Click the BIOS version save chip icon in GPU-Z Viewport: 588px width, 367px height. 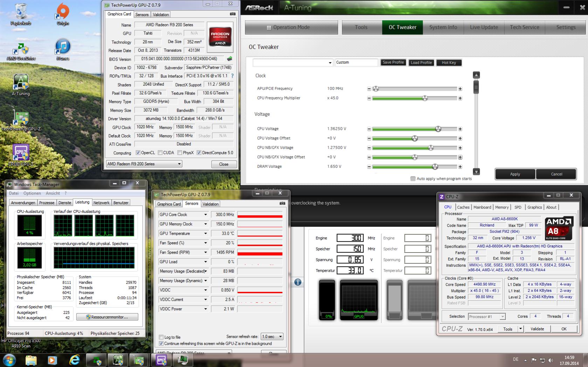230,59
